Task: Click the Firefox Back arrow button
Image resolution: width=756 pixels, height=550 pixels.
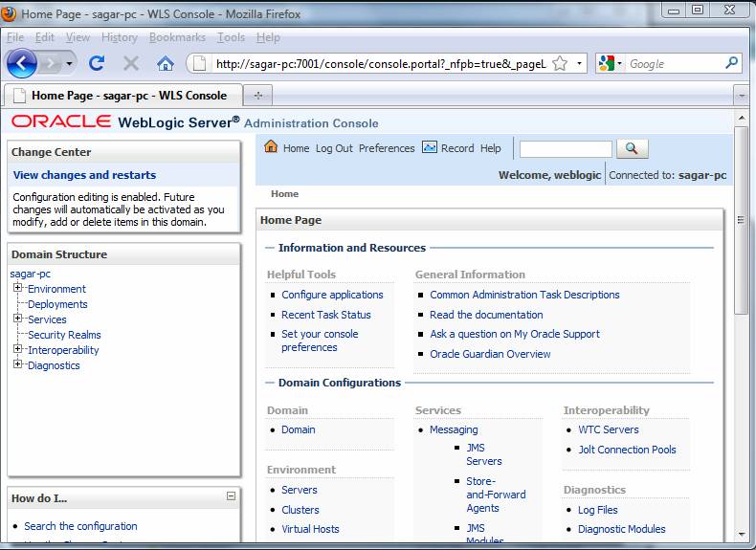Action: pos(21,63)
